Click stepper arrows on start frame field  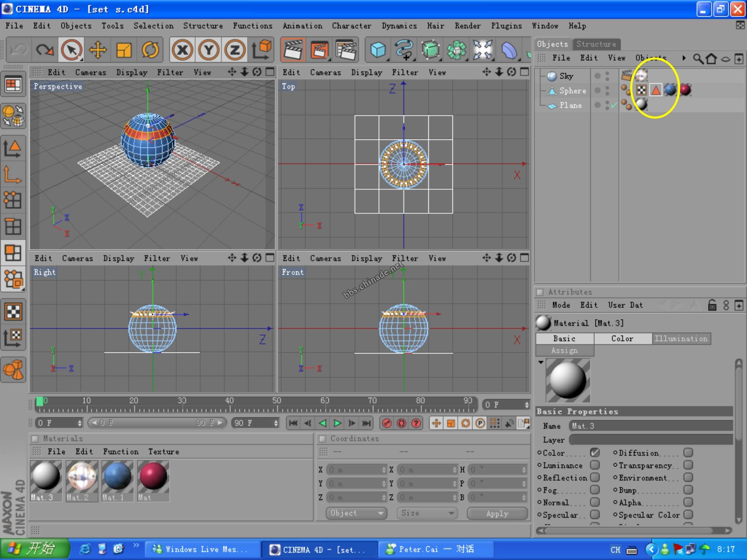click(x=80, y=423)
